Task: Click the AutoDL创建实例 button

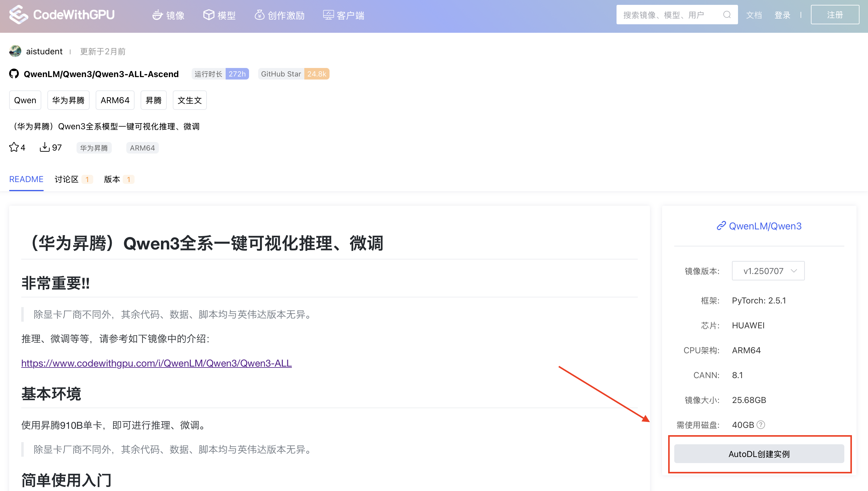Action: click(759, 454)
